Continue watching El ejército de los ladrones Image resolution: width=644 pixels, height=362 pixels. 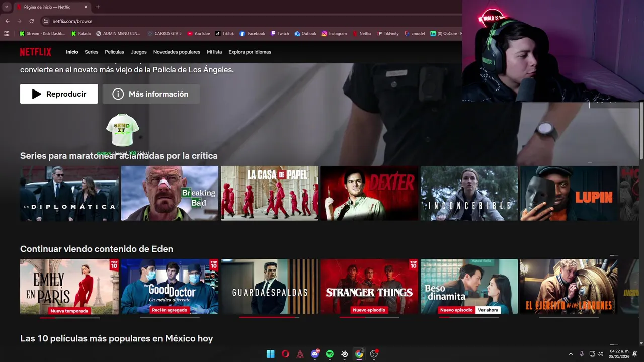(569, 287)
